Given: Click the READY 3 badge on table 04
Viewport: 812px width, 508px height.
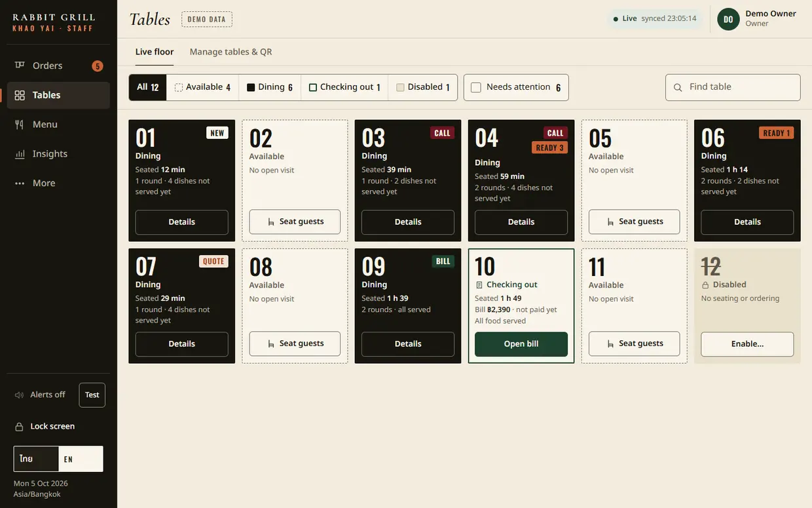Looking at the screenshot, I should tap(550, 147).
